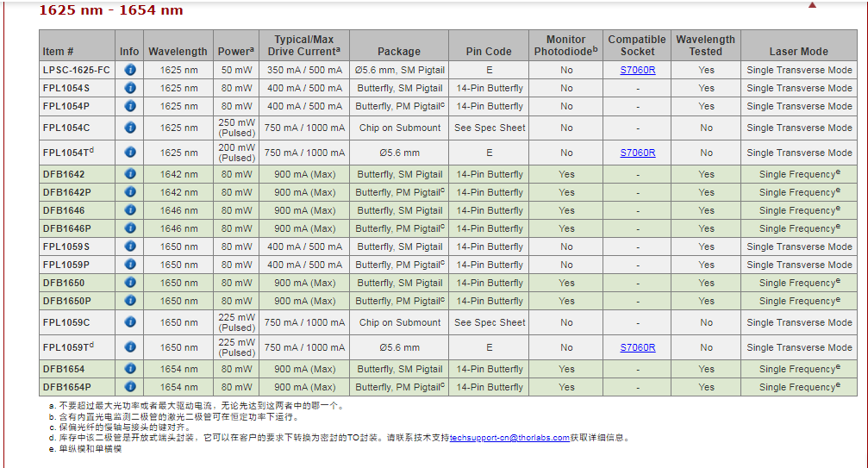Image resolution: width=868 pixels, height=468 pixels.
Task: Click info icon for FPL1054C
Action: 129,128
